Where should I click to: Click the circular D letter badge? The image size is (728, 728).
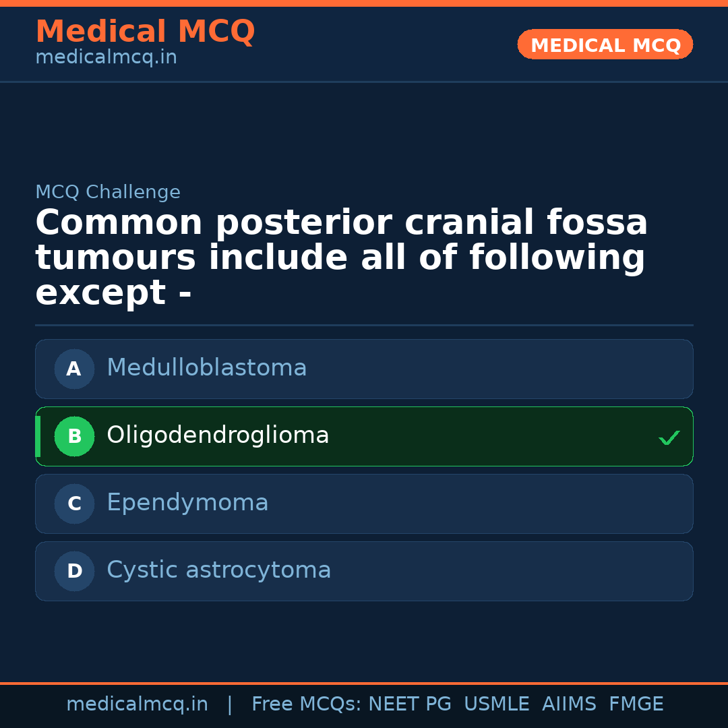(74, 571)
